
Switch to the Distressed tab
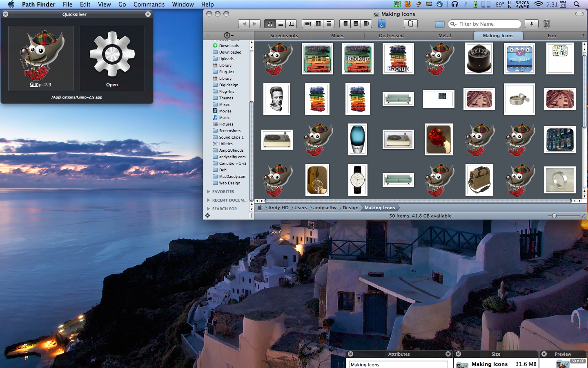[x=391, y=36]
